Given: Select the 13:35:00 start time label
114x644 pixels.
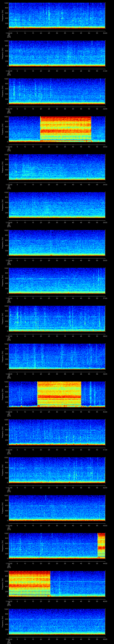Looking at the screenshot, I should coord(9,260).
